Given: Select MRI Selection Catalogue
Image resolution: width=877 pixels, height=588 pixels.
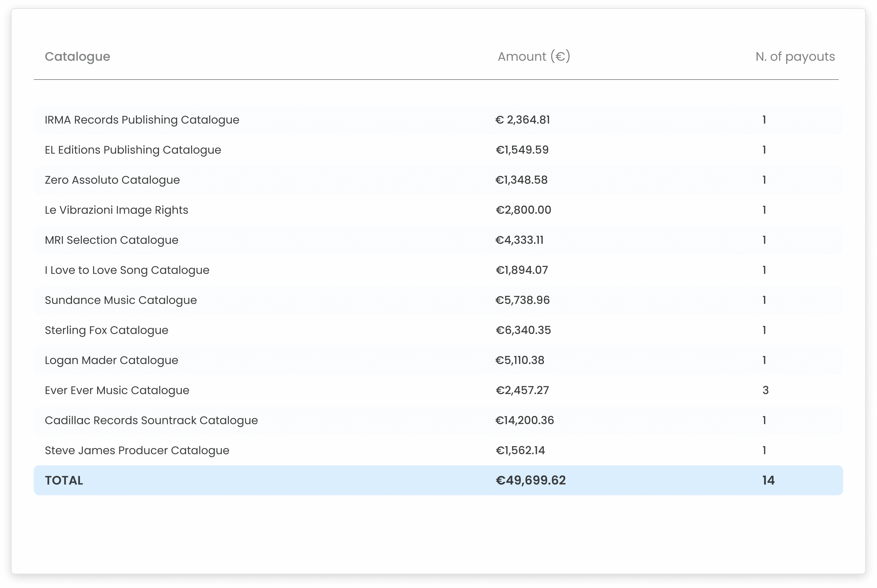Looking at the screenshot, I should [111, 240].
